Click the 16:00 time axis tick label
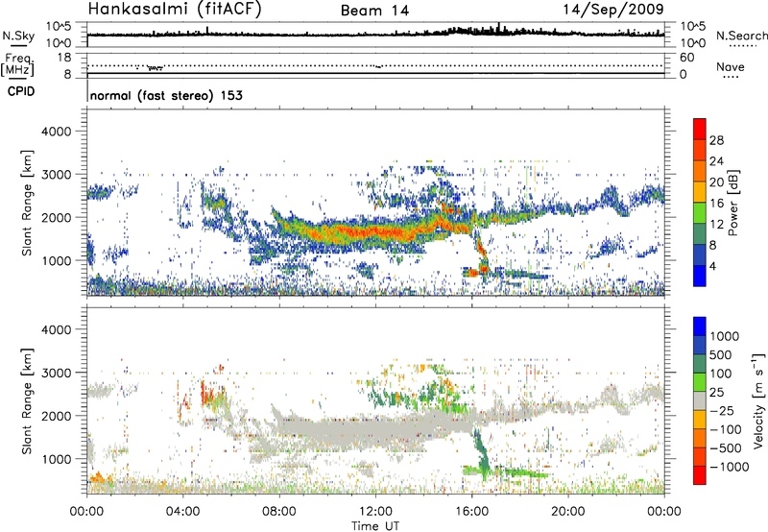The width and height of the screenshot is (768, 532). click(x=471, y=511)
